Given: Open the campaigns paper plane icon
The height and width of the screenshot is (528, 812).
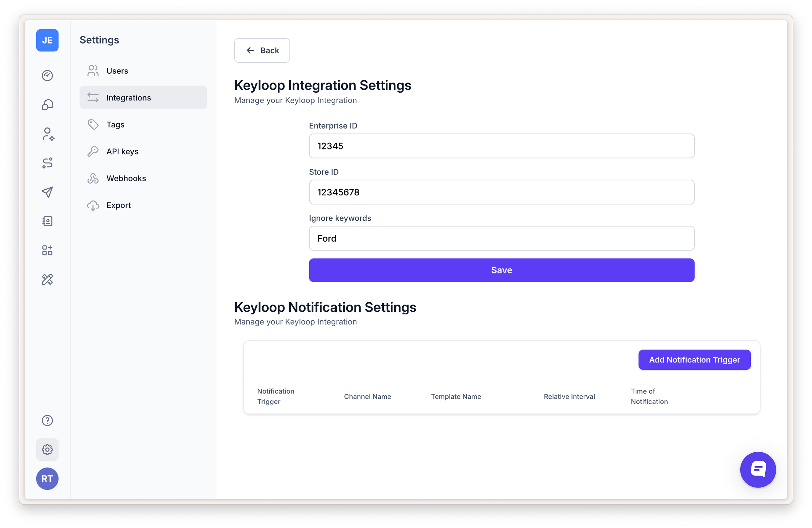Looking at the screenshot, I should click(x=47, y=192).
